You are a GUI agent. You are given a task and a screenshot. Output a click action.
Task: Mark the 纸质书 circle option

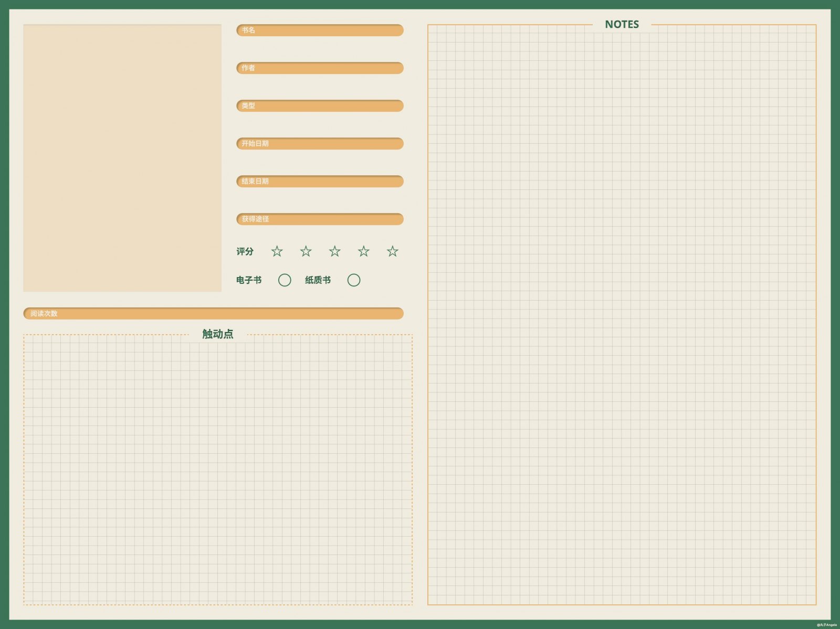point(354,280)
